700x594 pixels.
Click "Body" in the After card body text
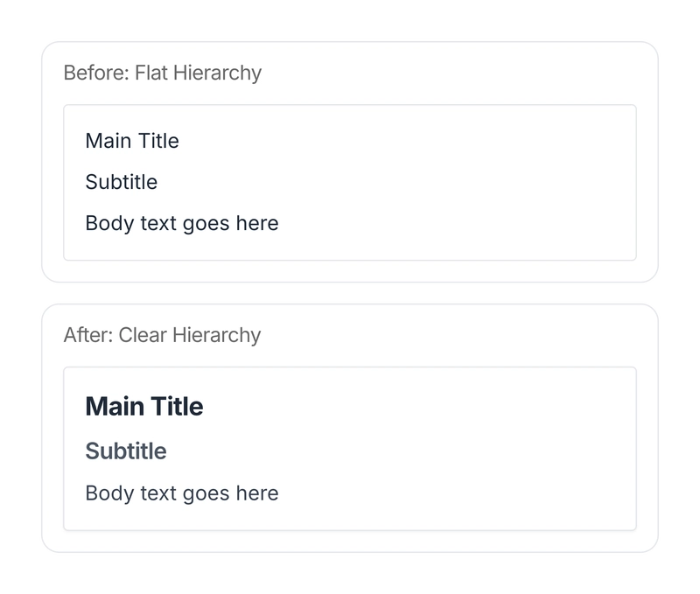point(104,493)
